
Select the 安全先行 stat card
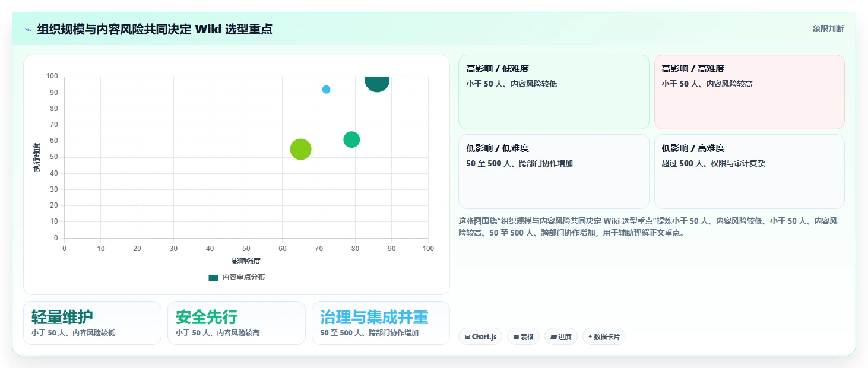coord(236,323)
